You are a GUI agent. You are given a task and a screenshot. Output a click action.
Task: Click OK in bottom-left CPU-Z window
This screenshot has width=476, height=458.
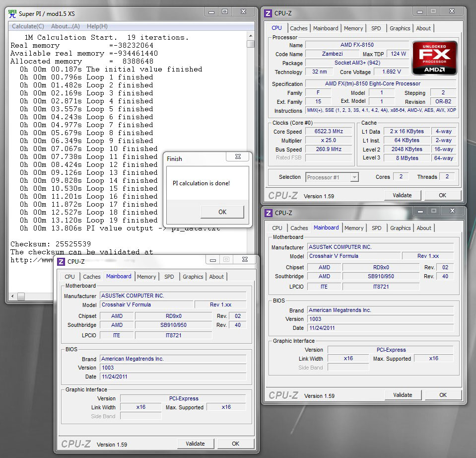pyautogui.click(x=236, y=444)
